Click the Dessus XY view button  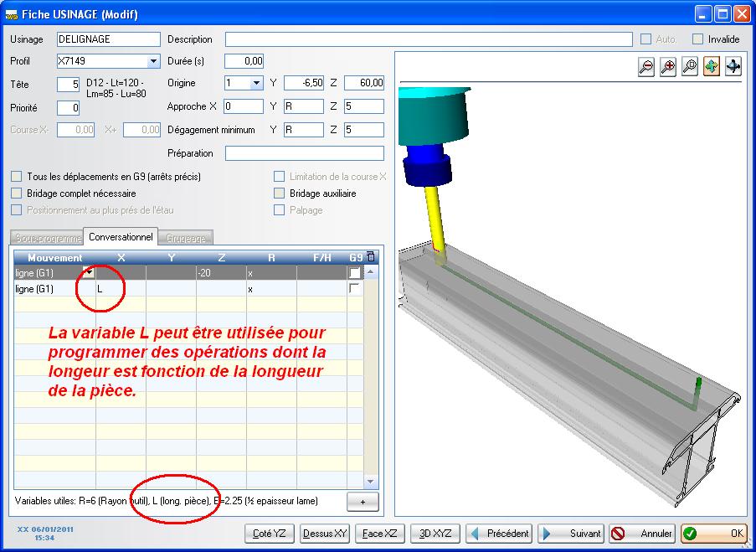(325, 534)
